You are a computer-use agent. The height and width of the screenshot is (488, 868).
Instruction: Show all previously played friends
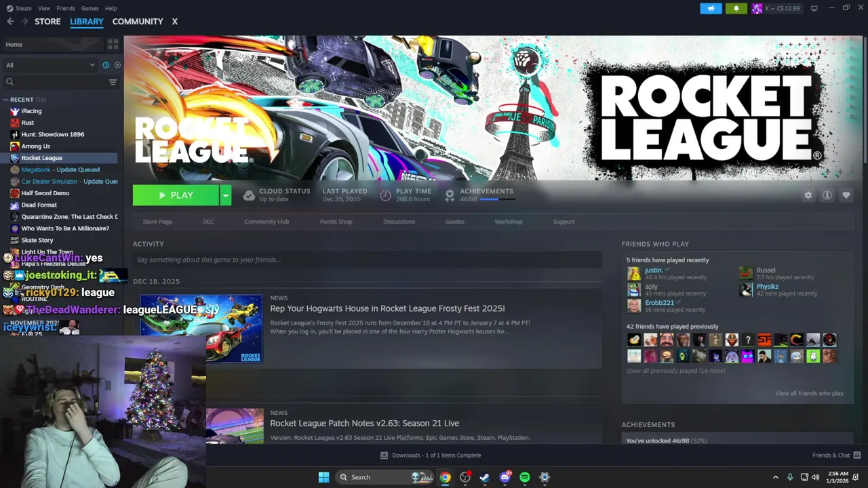pos(675,371)
